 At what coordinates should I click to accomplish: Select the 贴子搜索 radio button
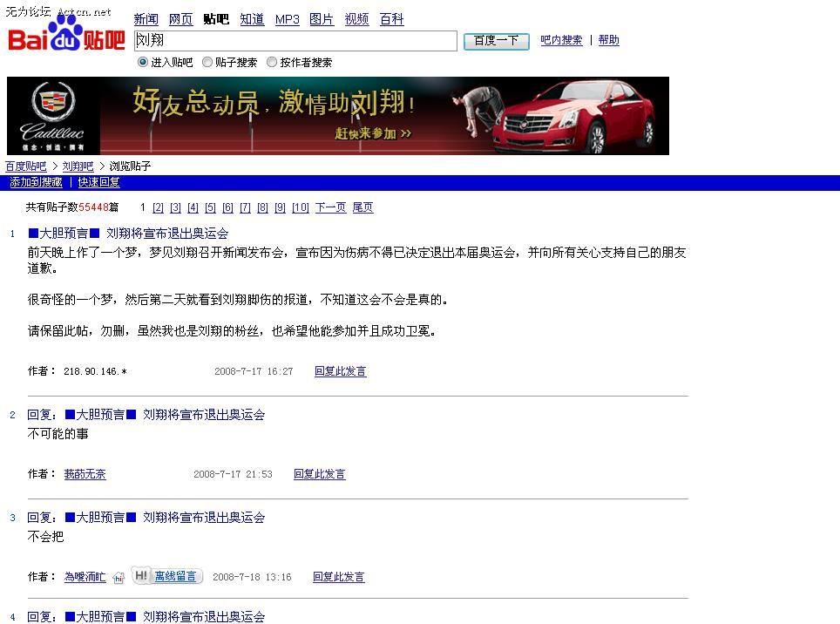click(207, 62)
